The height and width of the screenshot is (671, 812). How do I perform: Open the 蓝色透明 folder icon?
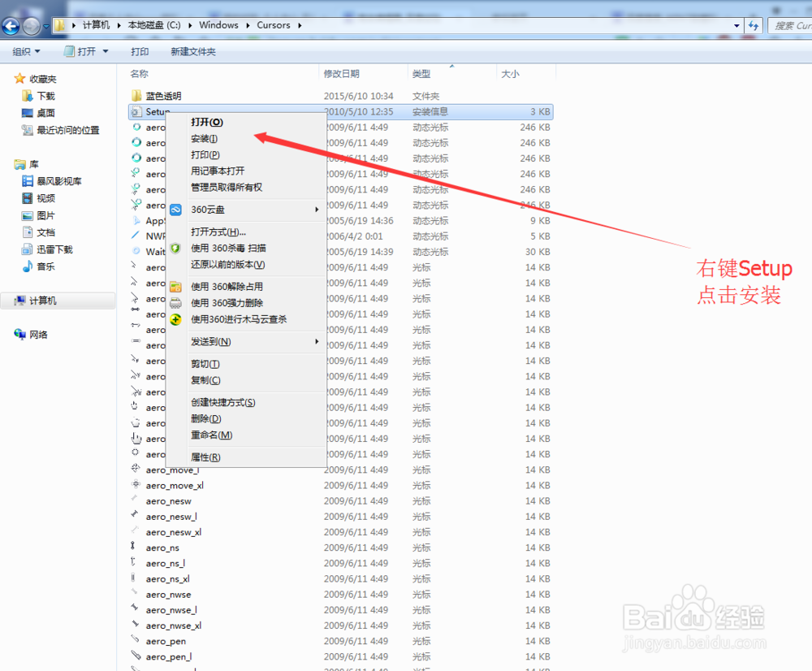click(x=136, y=96)
